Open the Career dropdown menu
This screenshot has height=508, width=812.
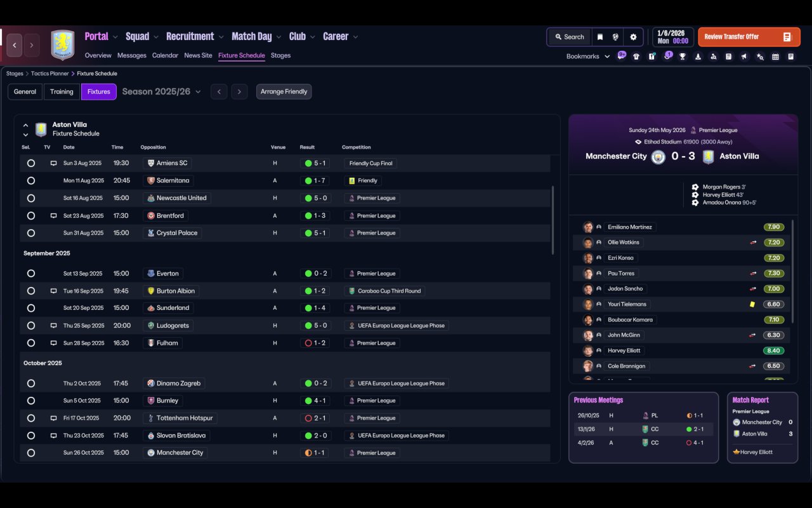pyautogui.click(x=341, y=37)
